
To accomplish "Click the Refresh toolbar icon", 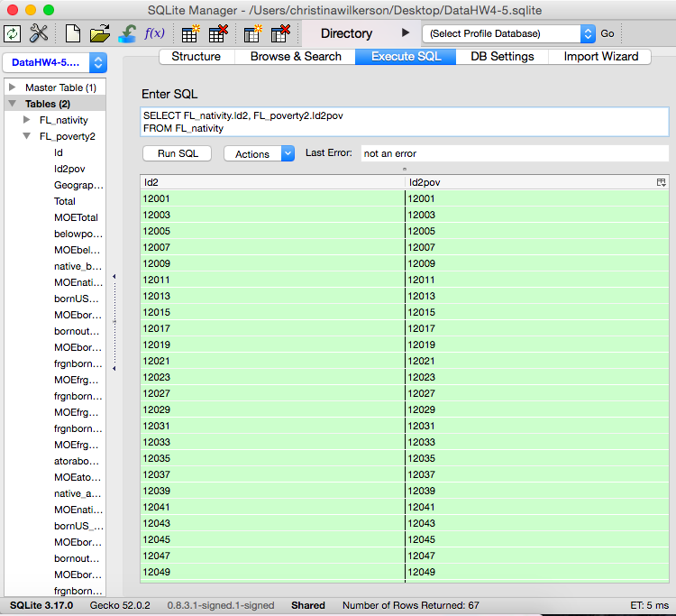I will pos(12,33).
